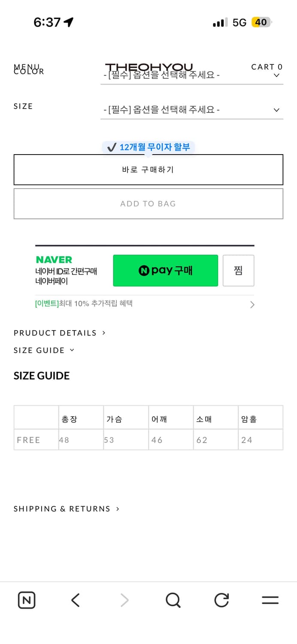The width and height of the screenshot is (297, 644).
Task: Collapse the SIZE GUIDE section
Action: pyautogui.click(x=44, y=350)
